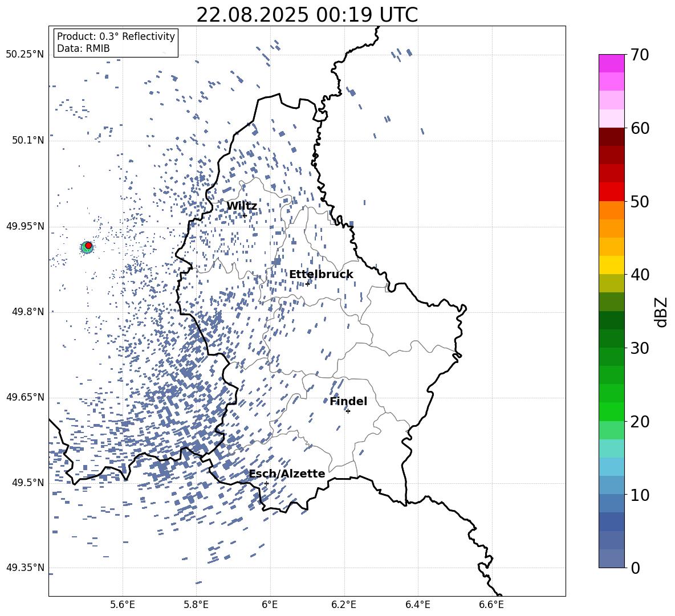Click the 49.65°N latitude label
Viewport: 675px width, 616px height.
(25, 397)
